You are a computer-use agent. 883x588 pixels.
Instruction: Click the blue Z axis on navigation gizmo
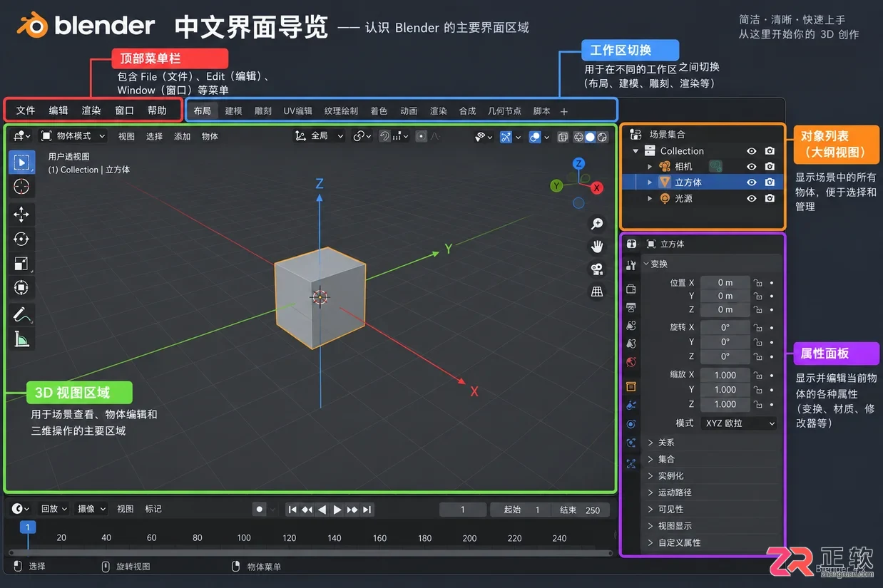coord(579,164)
